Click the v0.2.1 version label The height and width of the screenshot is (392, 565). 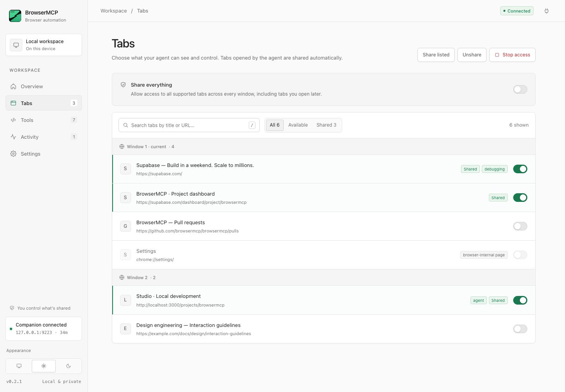coord(14,381)
